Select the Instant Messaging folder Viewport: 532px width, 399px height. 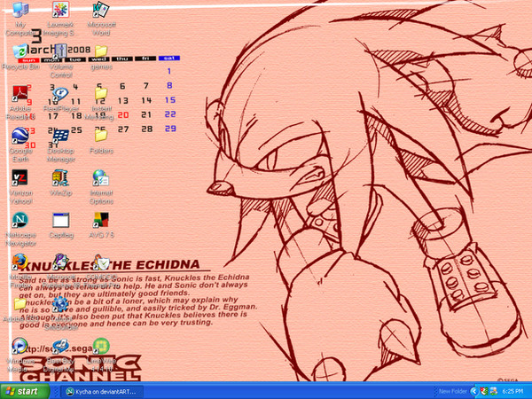pyautogui.click(x=101, y=94)
